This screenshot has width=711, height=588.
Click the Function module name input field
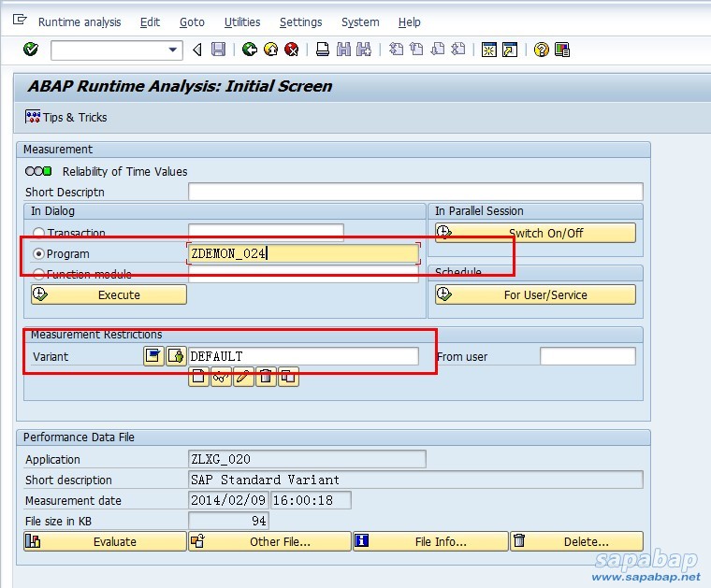click(303, 274)
